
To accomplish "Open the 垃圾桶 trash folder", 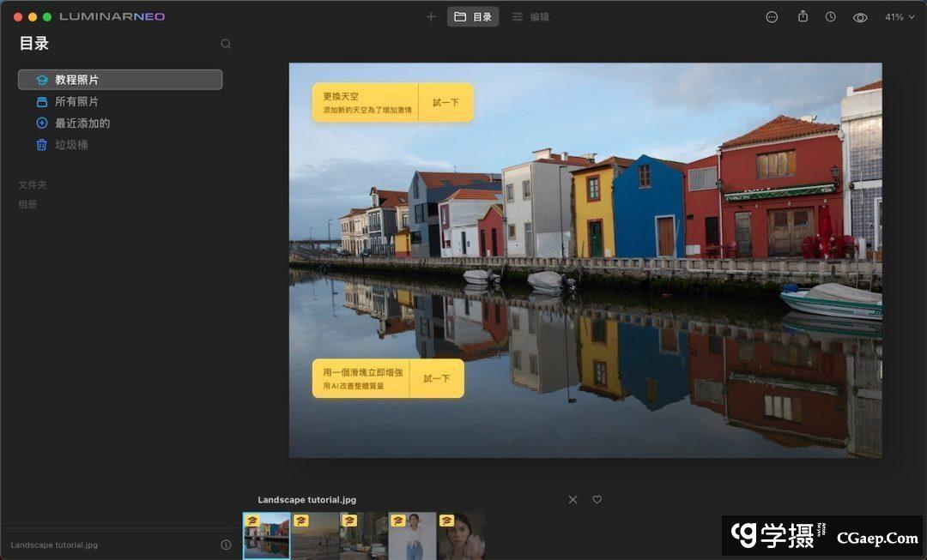I will click(71, 145).
